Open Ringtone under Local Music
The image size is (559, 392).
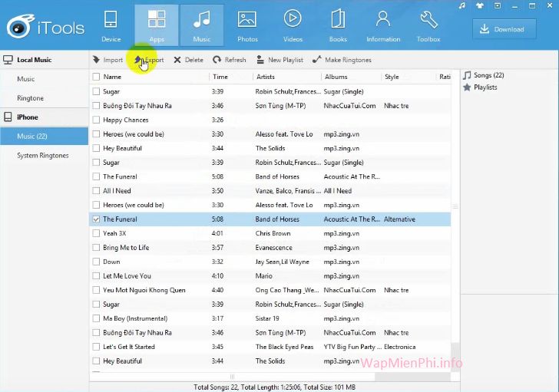[30, 98]
